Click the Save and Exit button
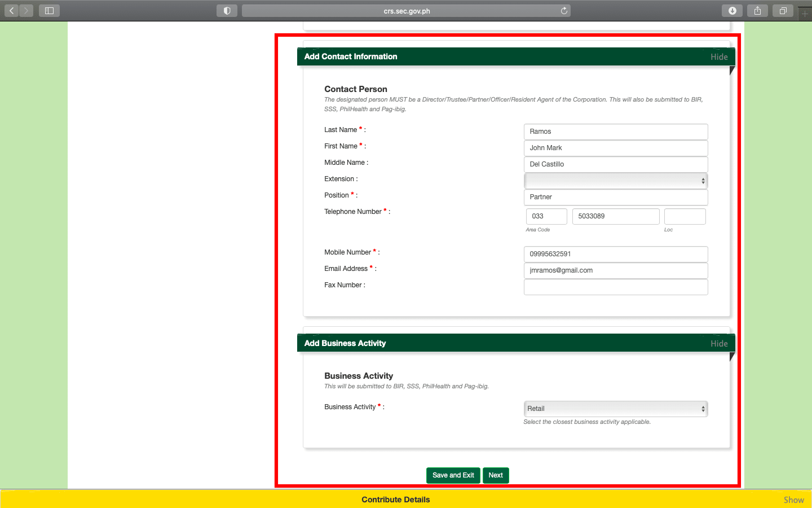This screenshot has height=508, width=812. [453, 475]
